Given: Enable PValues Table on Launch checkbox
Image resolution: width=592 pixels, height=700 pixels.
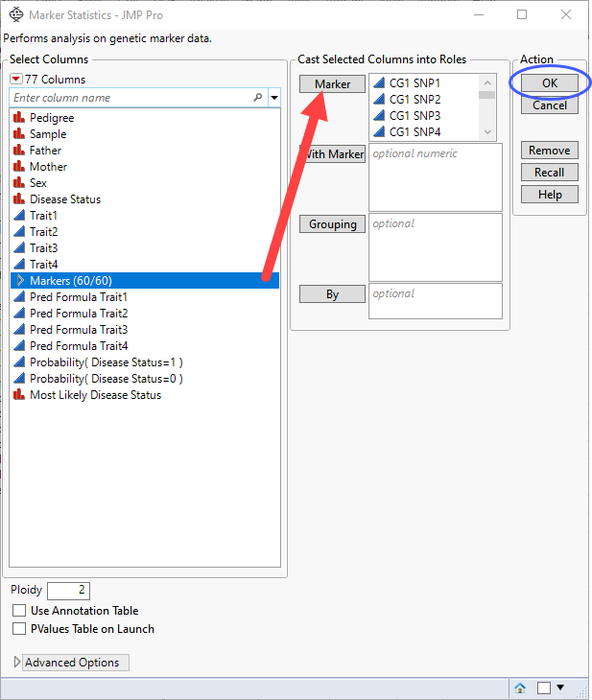Looking at the screenshot, I should pyautogui.click(x=19, y=629).
